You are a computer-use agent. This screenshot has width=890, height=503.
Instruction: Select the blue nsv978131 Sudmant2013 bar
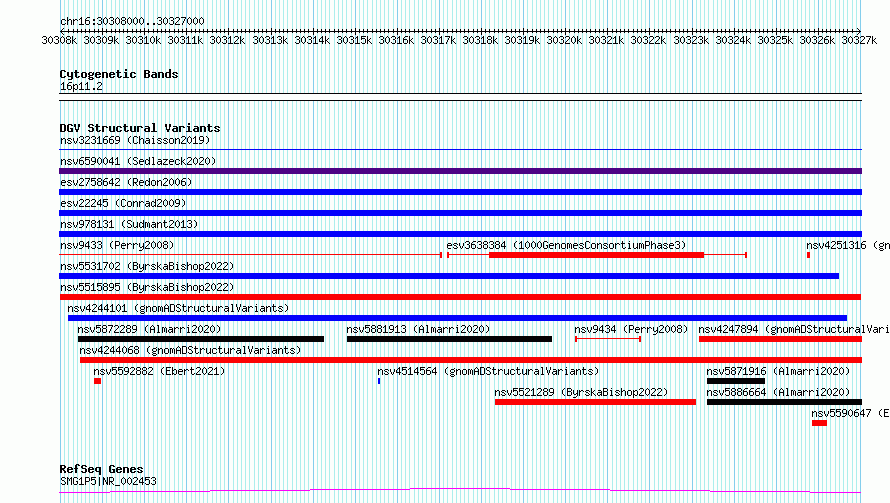460,234
